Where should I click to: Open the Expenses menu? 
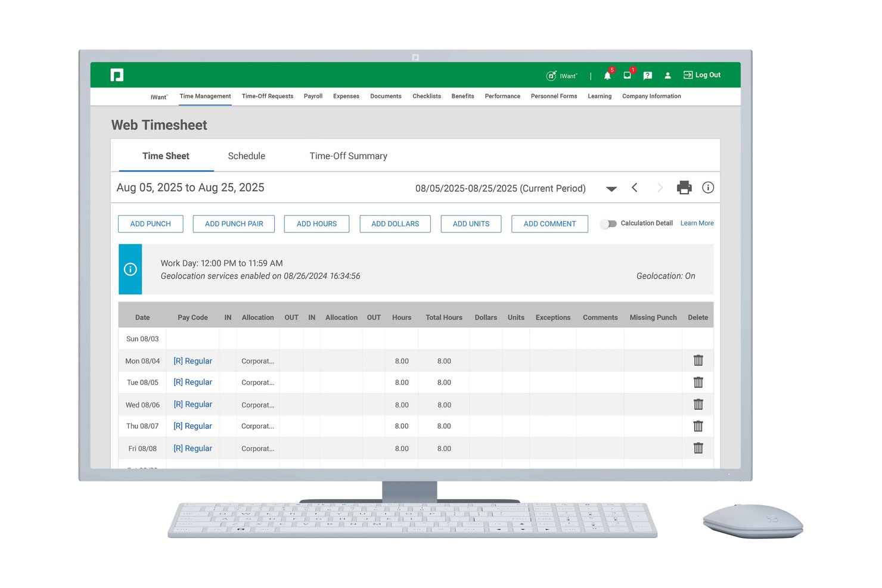346,96
